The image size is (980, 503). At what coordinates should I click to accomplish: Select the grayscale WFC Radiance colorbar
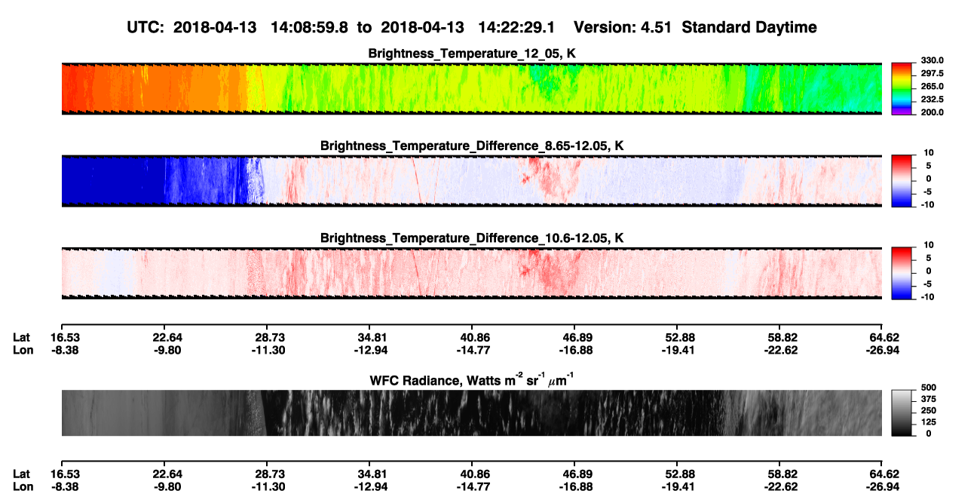click(902, 413)
